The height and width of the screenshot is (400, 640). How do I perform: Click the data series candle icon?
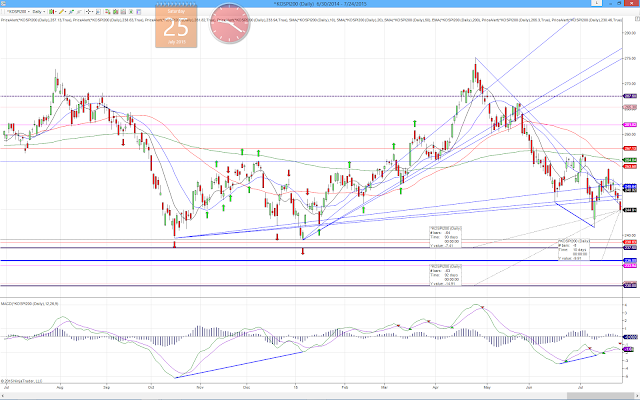(116, 12)
